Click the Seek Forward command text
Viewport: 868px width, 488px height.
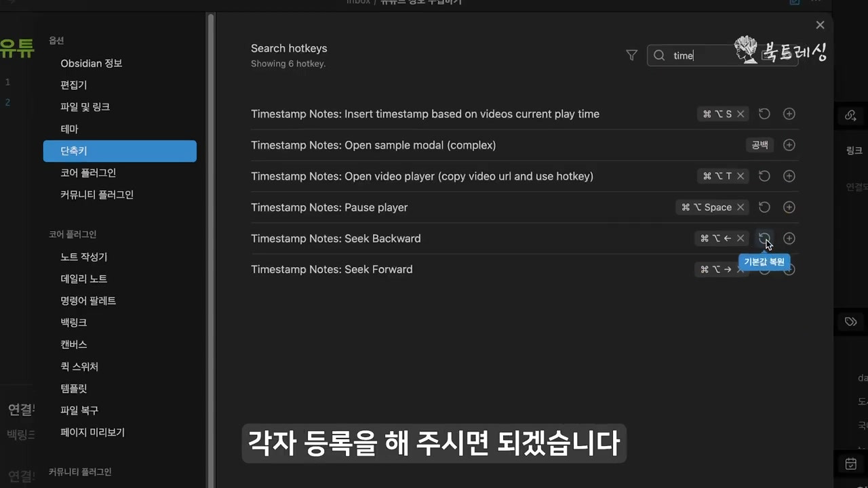pos(332,269)
